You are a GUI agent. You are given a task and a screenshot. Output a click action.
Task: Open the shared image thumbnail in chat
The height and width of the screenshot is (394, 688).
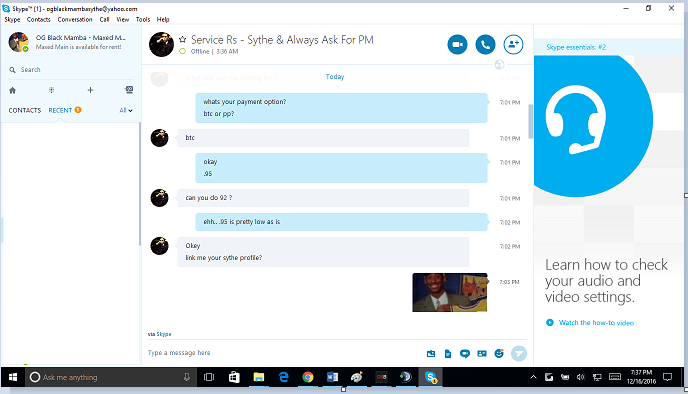tap(450, 292)
